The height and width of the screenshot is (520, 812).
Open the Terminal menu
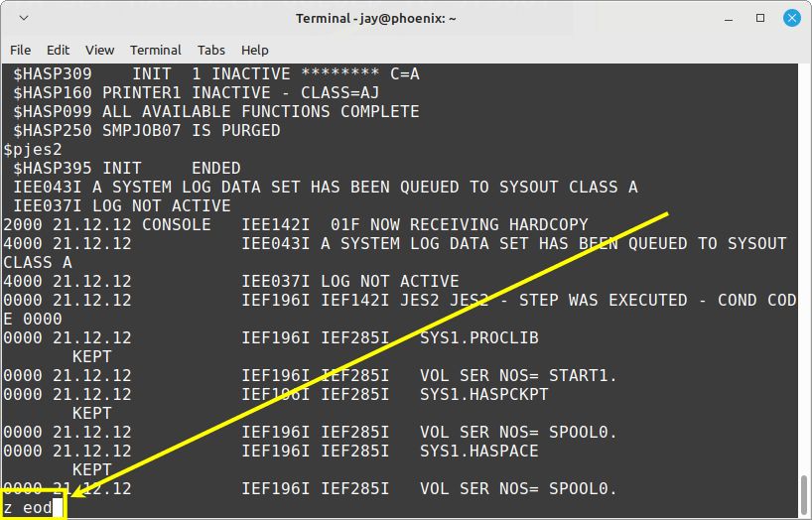(x=156, y=51)
